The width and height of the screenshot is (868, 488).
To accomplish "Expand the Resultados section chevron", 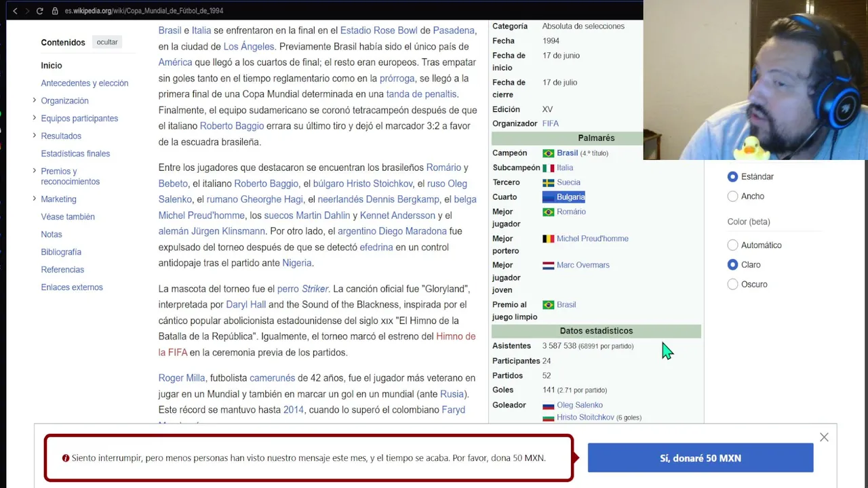I will tap(34, 136).
